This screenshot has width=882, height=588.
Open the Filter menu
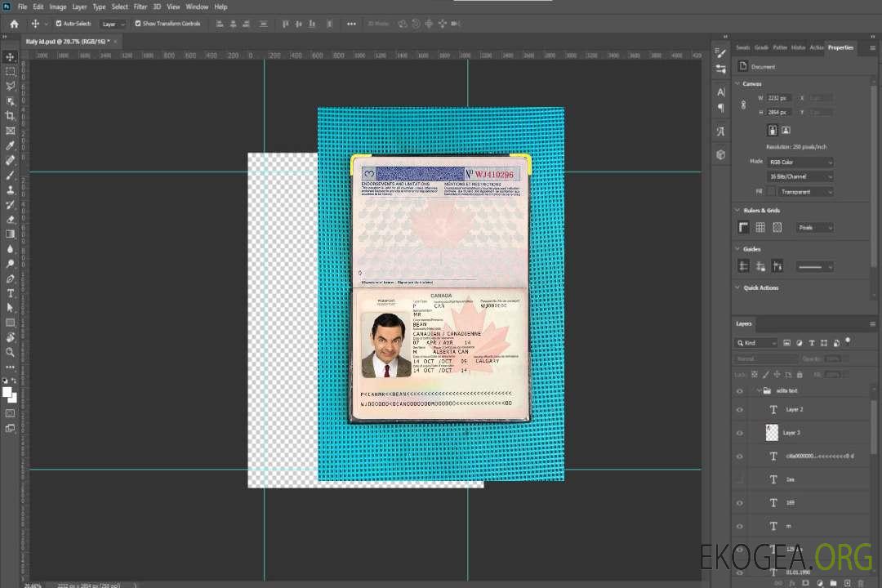point(140,7)
